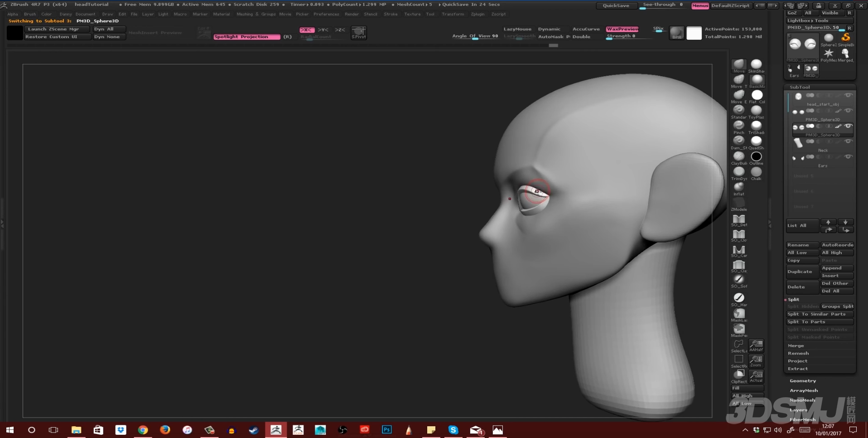Screen dimensions: 868x438
Task: Toggle eye of selected PM3D_Sphere3D subtool
Action: 848,126
